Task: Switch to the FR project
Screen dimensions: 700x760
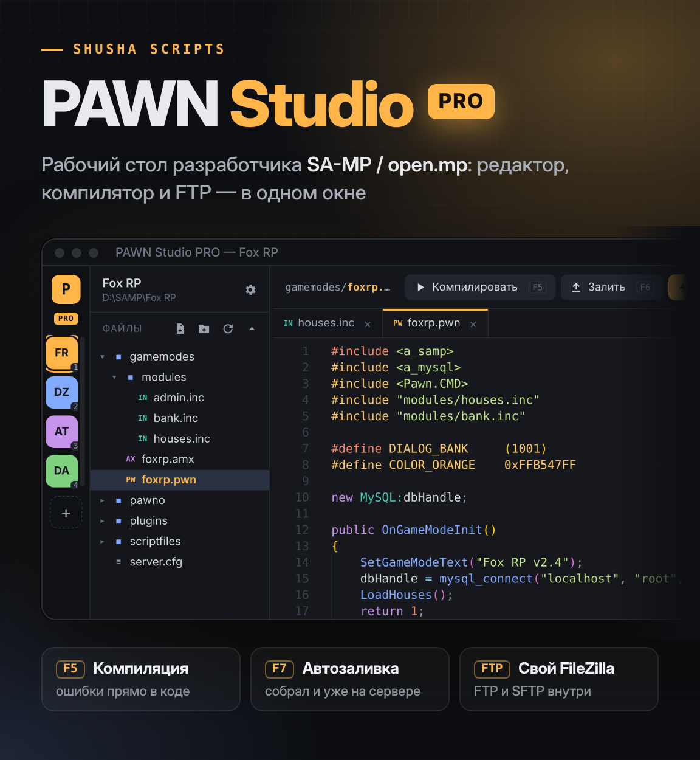Action: [61, 353]
